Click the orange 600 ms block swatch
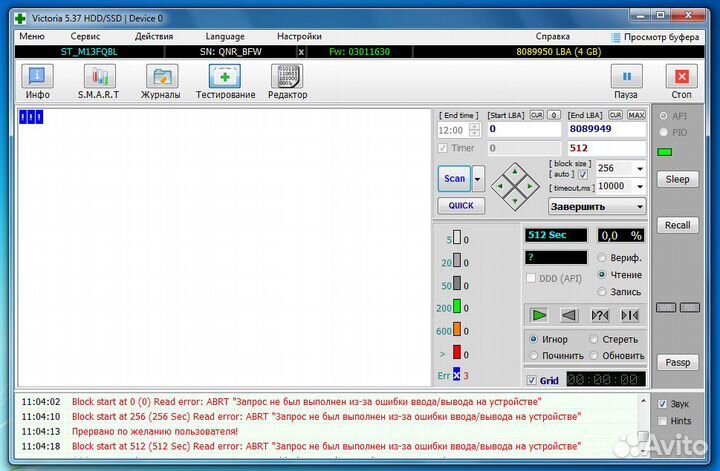Viewport: 720px width, 471px height. point(457,329)
